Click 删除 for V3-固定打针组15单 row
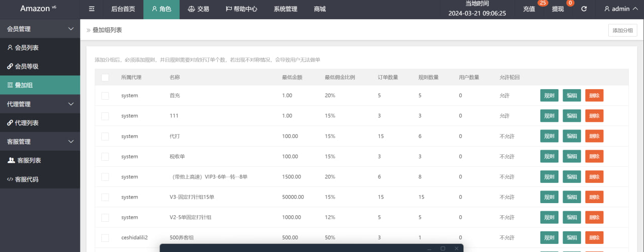Image resolution: width=644 pixels, height=252 pixels. click(x=594, y=197)
